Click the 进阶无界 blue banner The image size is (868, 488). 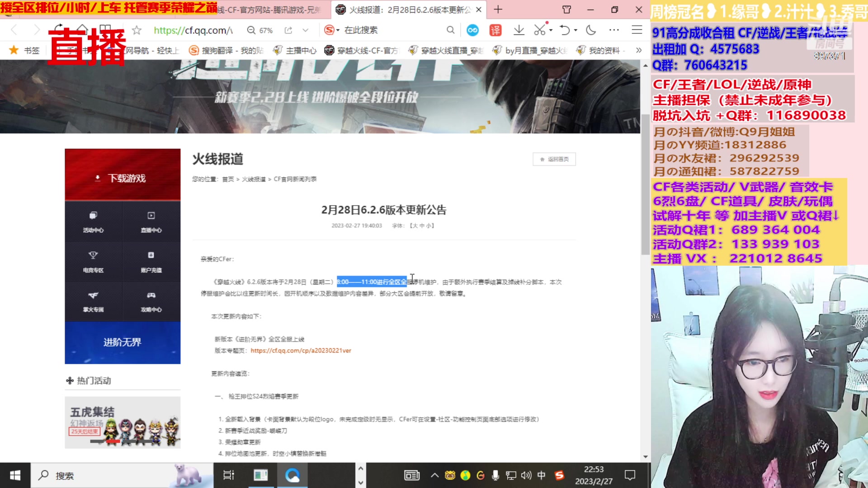[x=123, y=343]
